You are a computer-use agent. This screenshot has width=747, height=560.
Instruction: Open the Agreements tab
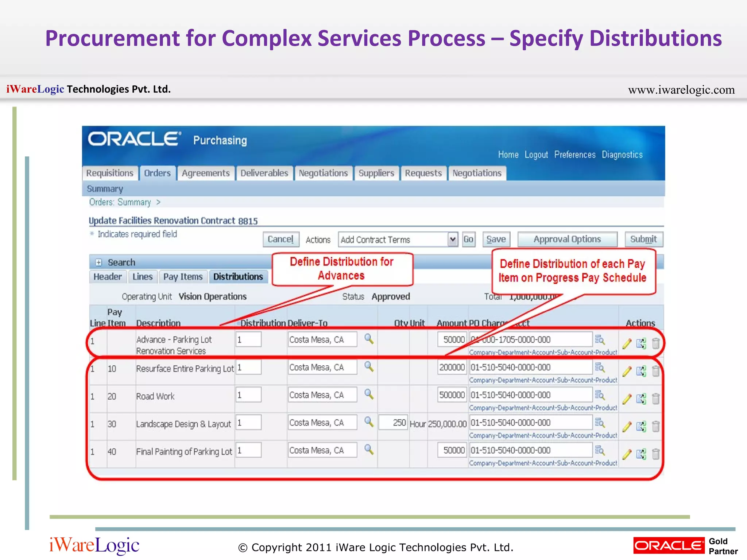coord(206,173)
